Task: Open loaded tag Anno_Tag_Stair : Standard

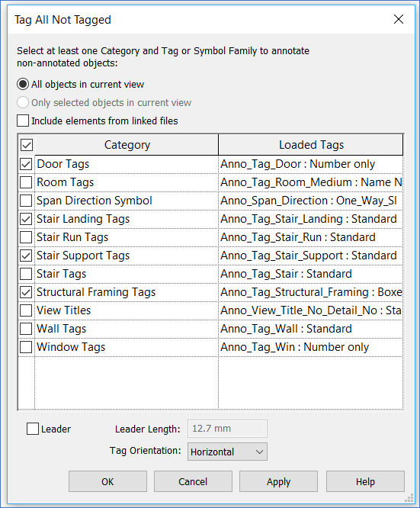Action: (310, 274)
